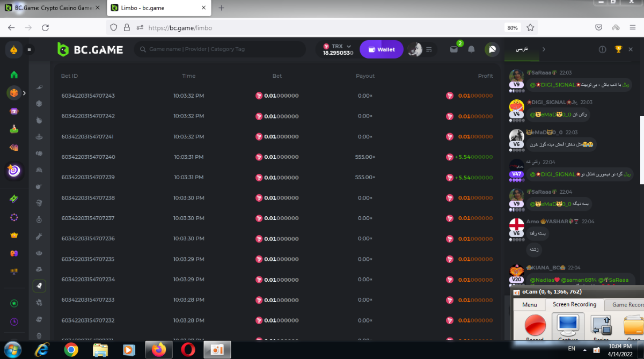Toggle the sidebar hamburger menu button
The image size is (644, 359).
point(29,49)
